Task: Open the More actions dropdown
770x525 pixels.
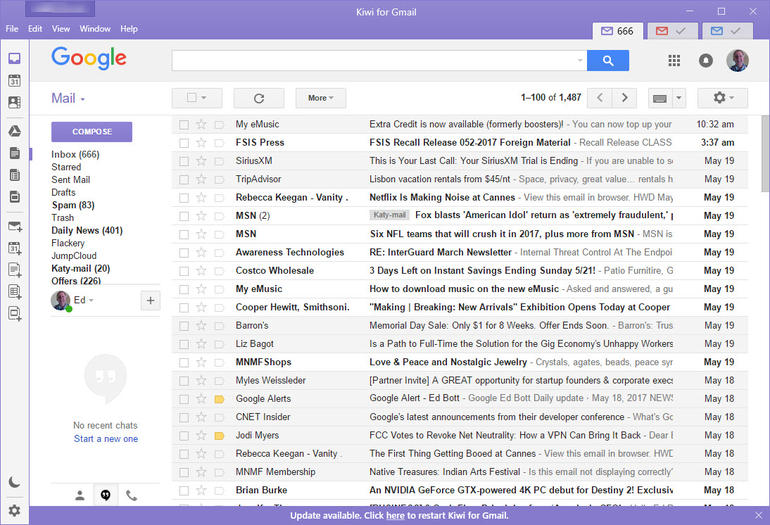Action: (x=321, y=98)
